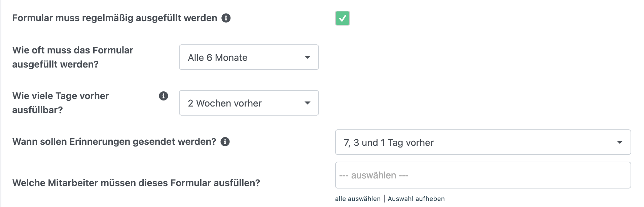Click info icon beside 'Wann sollen Erinnerungen gesendet werden?'
This screenshot has height=207, width=644.
tap(225, 142)
